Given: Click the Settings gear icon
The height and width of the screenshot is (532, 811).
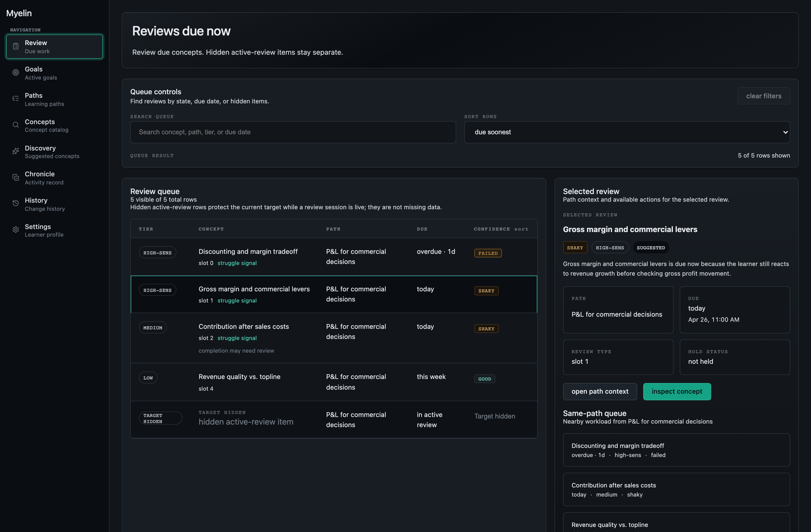Looking at the screenshot, I should (x=16, y=230).
